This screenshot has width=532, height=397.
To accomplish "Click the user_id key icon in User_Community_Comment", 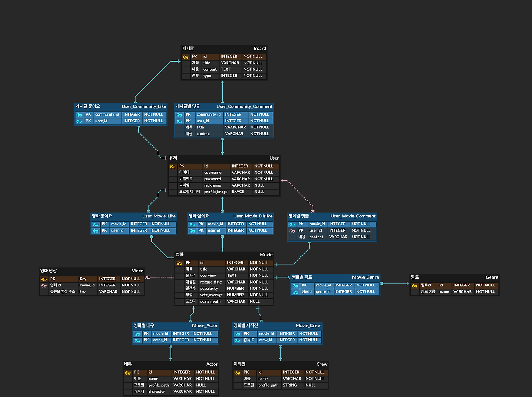I will pos(179,122).
